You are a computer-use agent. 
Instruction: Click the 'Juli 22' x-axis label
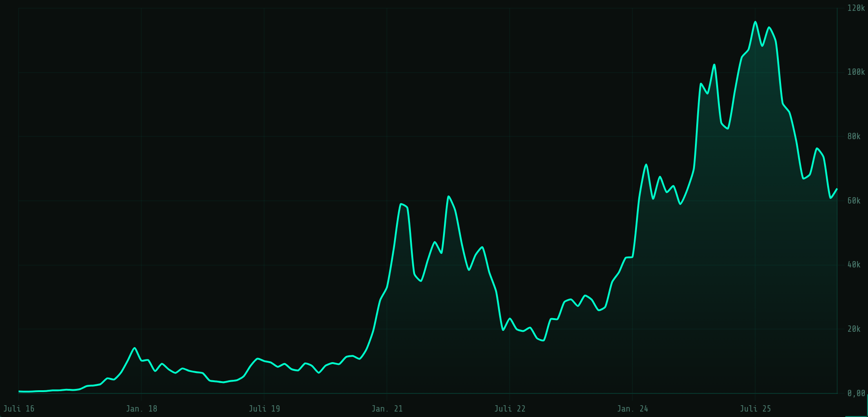[x=510, y=409]
